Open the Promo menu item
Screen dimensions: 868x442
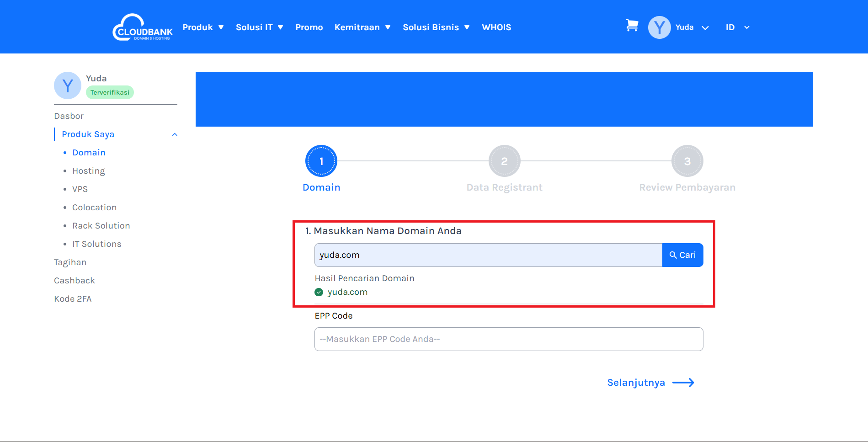point(309,27)
